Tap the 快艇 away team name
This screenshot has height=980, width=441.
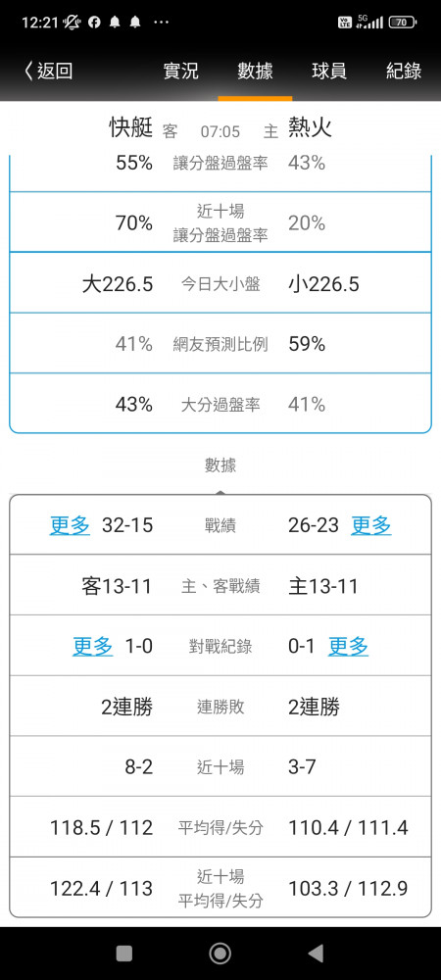[131, 128]
